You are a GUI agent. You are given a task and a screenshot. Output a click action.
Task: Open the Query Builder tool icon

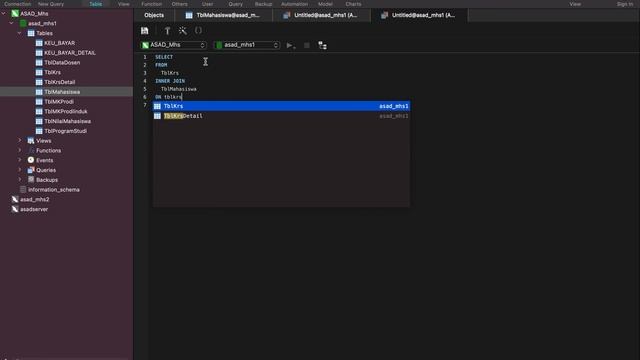pos(167,31)
